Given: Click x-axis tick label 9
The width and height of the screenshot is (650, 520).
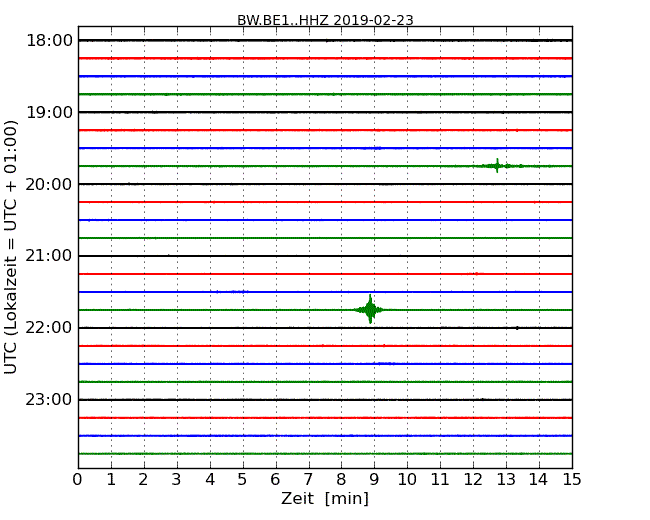Looking at the screenshot, I should point(374,479).
